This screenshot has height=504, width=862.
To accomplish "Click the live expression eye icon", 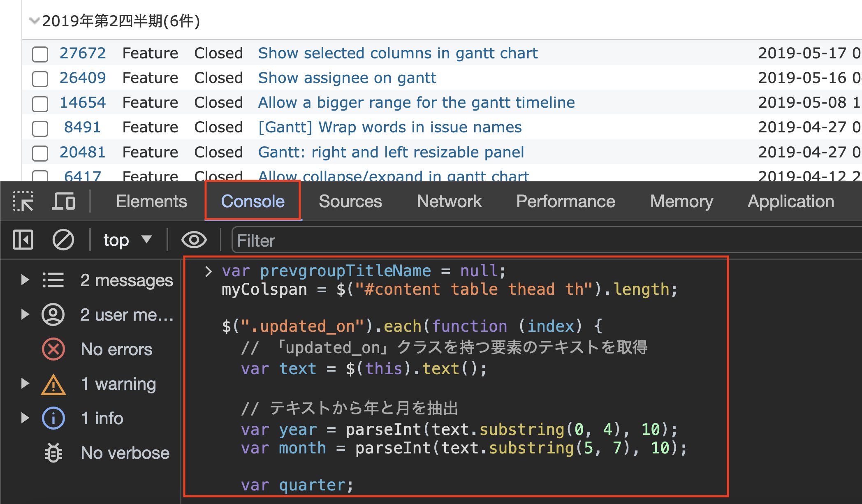I will click(x=194, y=240).
